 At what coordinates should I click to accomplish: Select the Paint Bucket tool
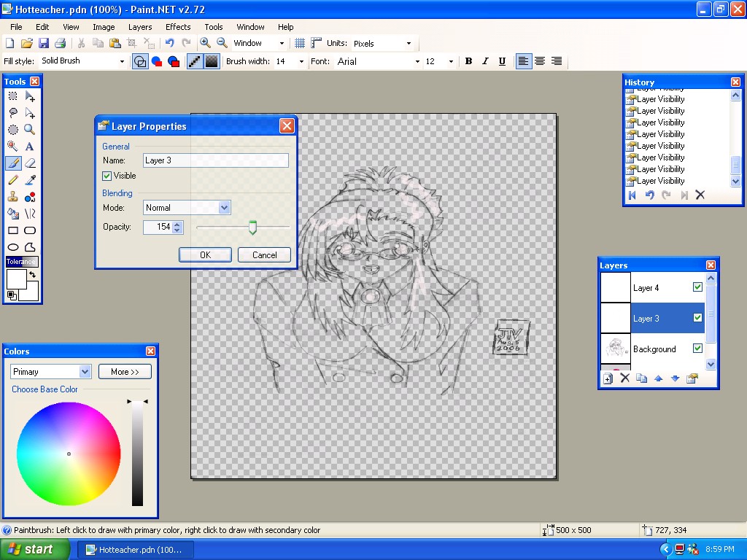[x=13, y=214]
